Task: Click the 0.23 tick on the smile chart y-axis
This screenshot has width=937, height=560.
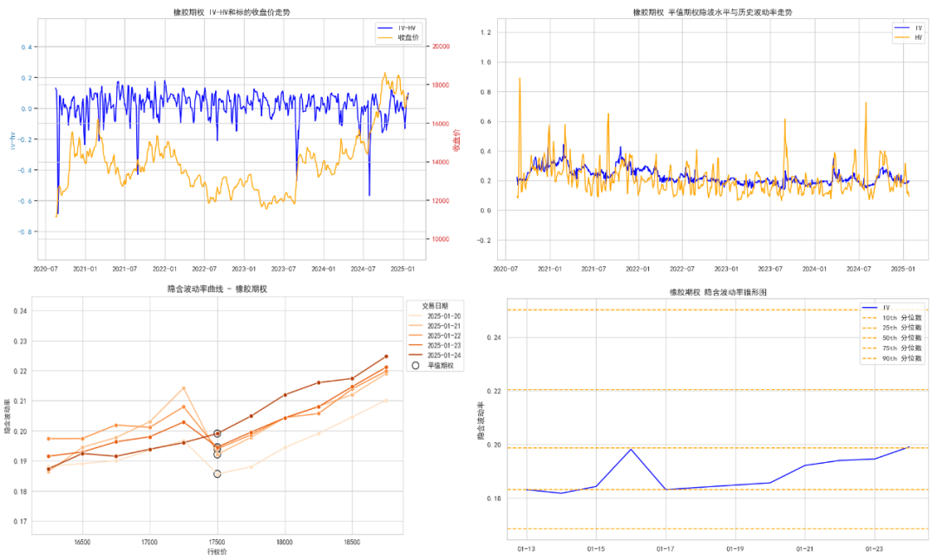Action: coord(20,342)
